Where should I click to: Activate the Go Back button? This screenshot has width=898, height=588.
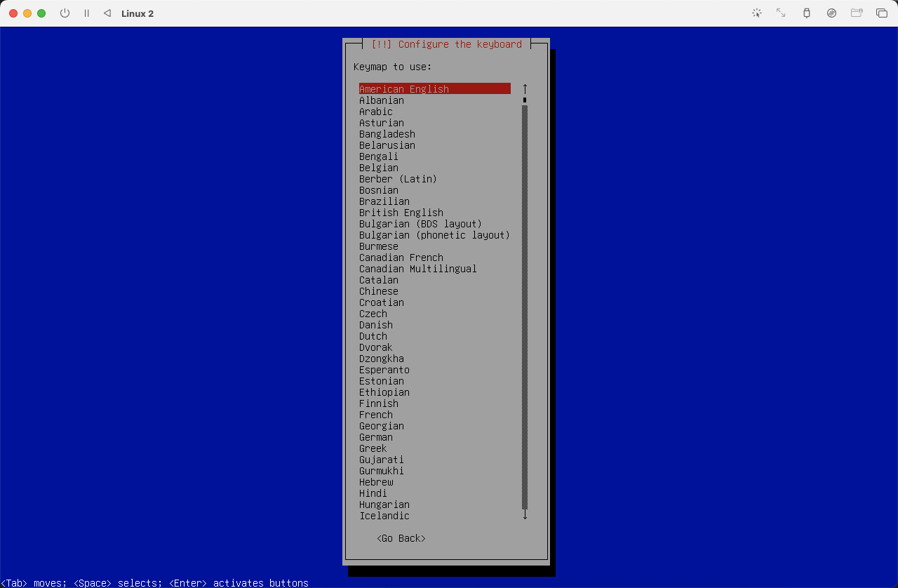pos(401,538)
